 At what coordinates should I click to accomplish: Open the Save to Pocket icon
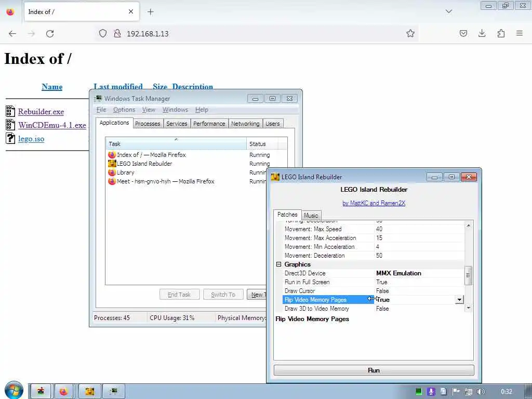coord(463,33)
